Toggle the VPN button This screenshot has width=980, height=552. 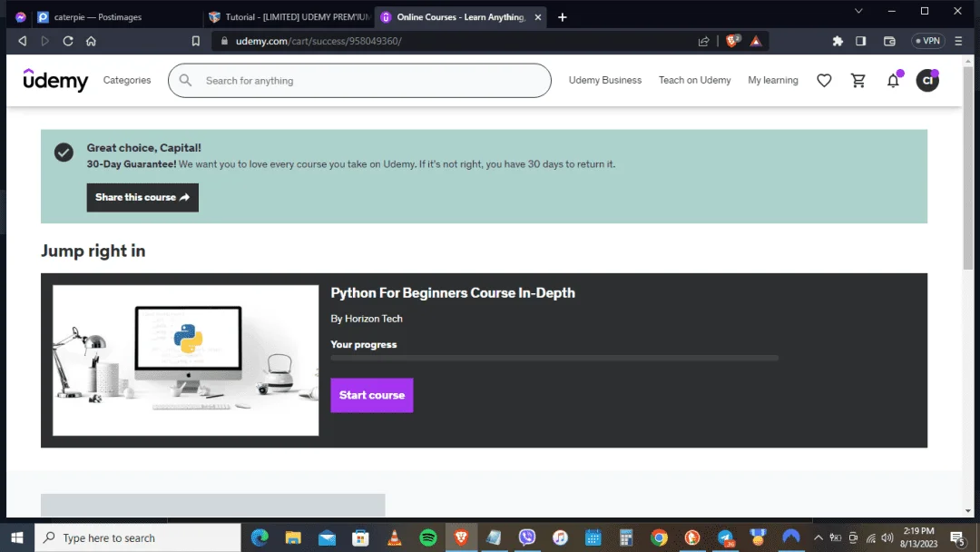tap(927, 41)
